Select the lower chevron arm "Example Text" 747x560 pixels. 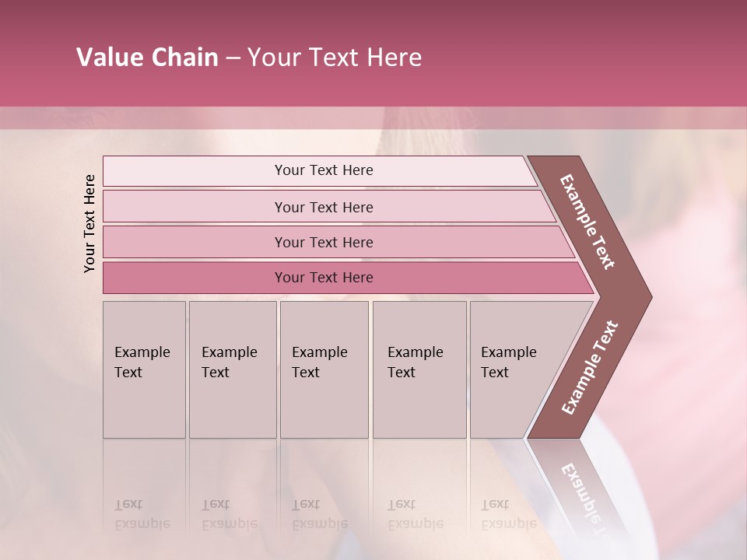589,369
